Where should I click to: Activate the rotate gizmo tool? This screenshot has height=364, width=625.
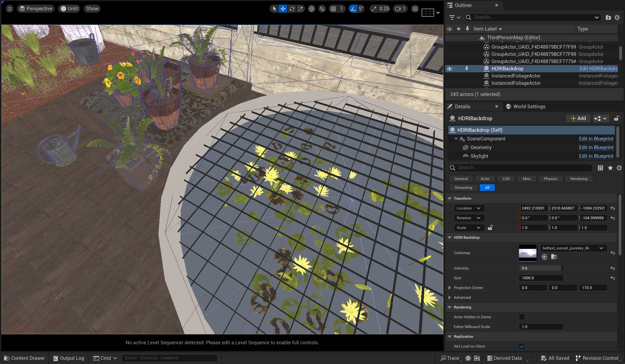[x=292, y=9]
